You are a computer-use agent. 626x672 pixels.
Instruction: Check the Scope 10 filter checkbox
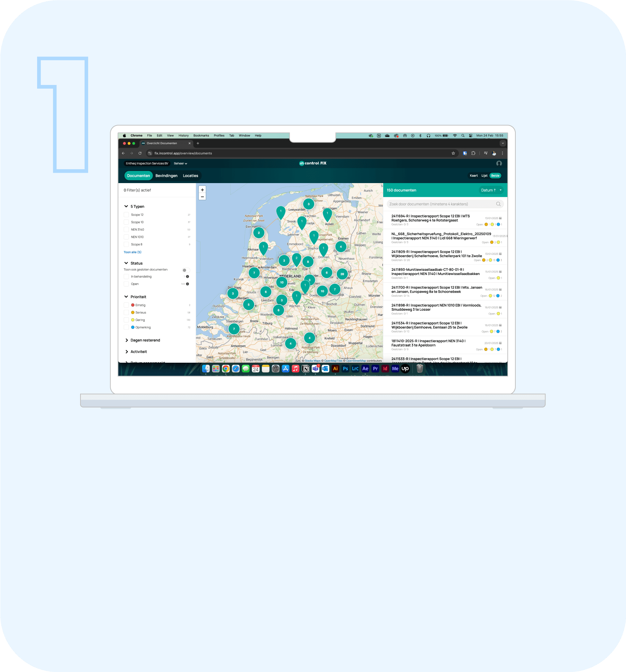(126, 222)
